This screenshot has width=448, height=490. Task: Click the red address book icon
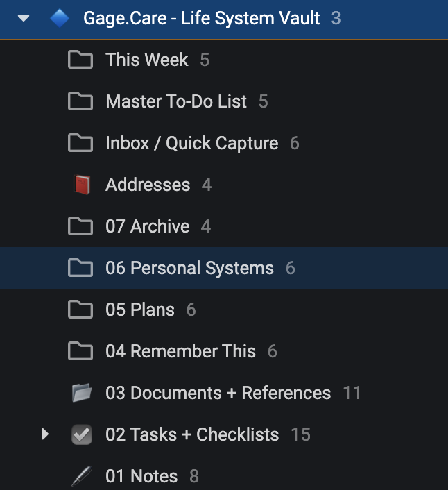[x=82, y=185]
